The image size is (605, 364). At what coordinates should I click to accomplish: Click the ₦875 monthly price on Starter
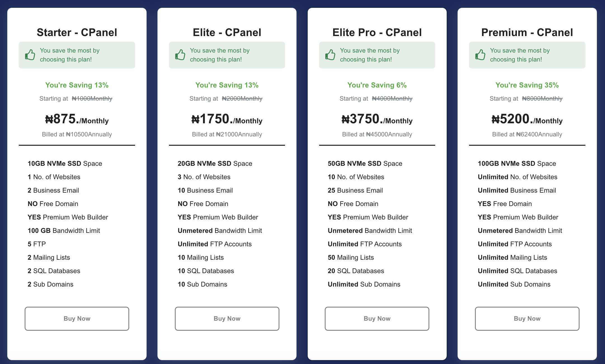click(77, 120)
